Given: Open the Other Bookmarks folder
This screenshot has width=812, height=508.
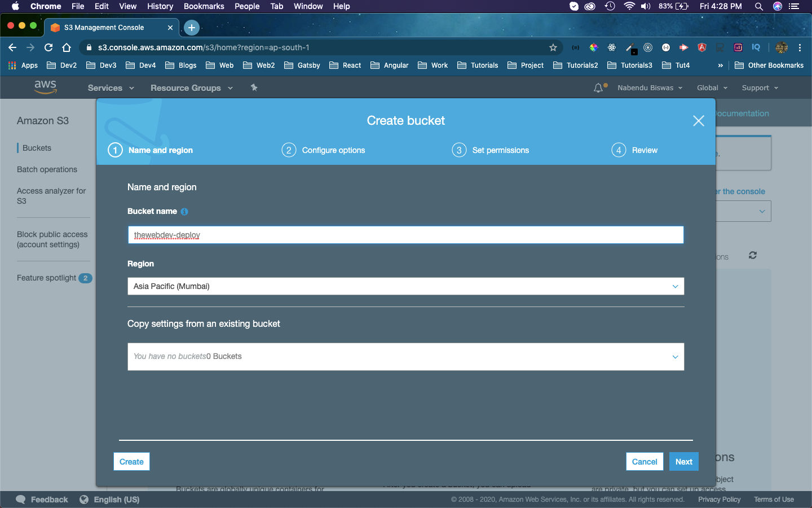Looking at the screenshot, I should click(x=769, y=65).
